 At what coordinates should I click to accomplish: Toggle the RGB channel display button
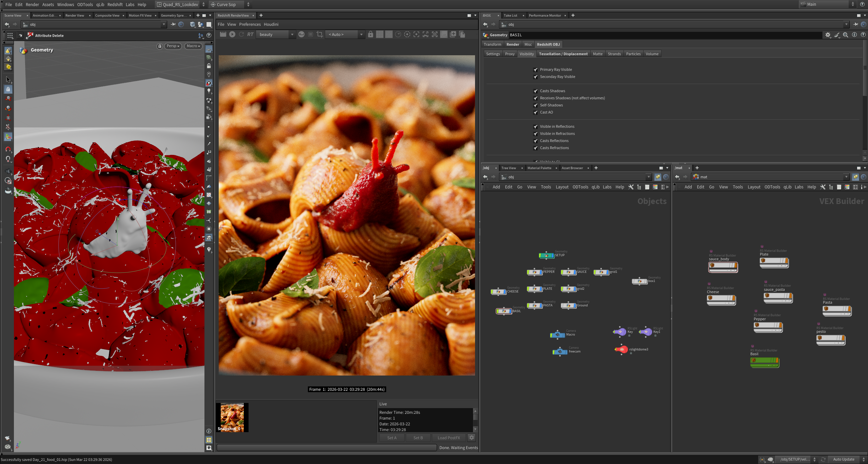(x=301, y=34)
